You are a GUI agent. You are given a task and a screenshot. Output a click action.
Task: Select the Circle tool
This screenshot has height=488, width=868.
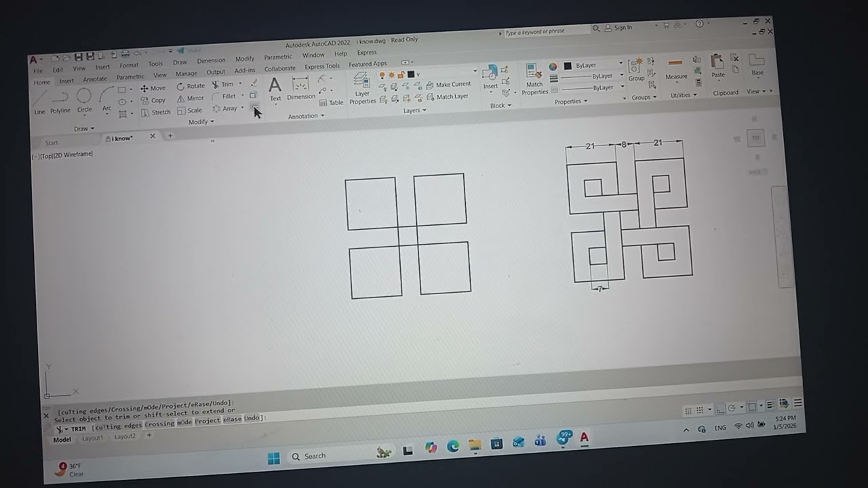pos(84,100)
